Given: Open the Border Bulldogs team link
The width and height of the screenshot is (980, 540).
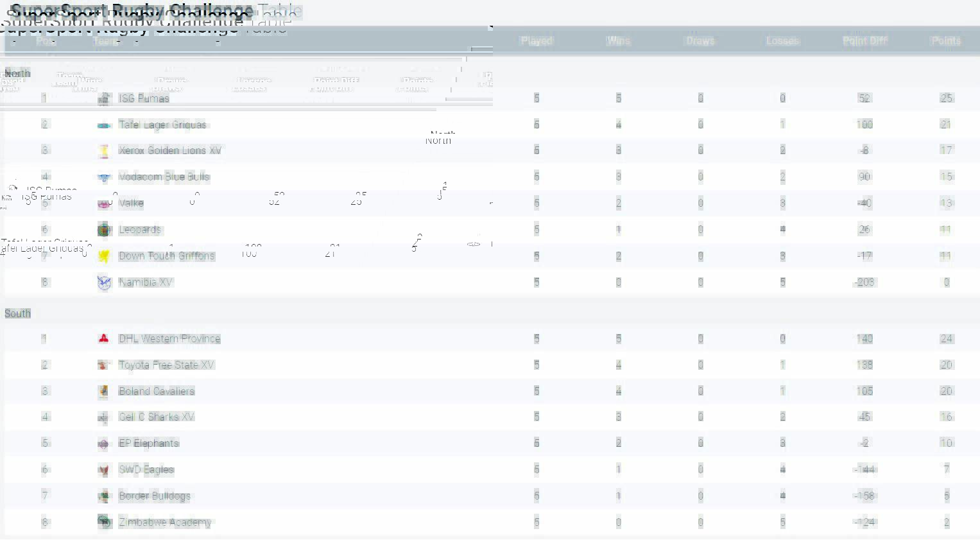Looking at the screenshot, I should point(155,496).
